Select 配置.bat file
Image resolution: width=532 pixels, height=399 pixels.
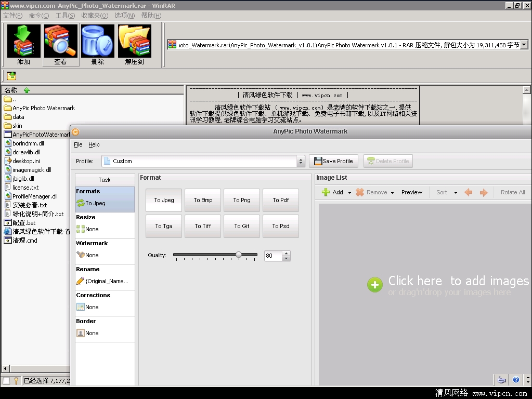20,223
